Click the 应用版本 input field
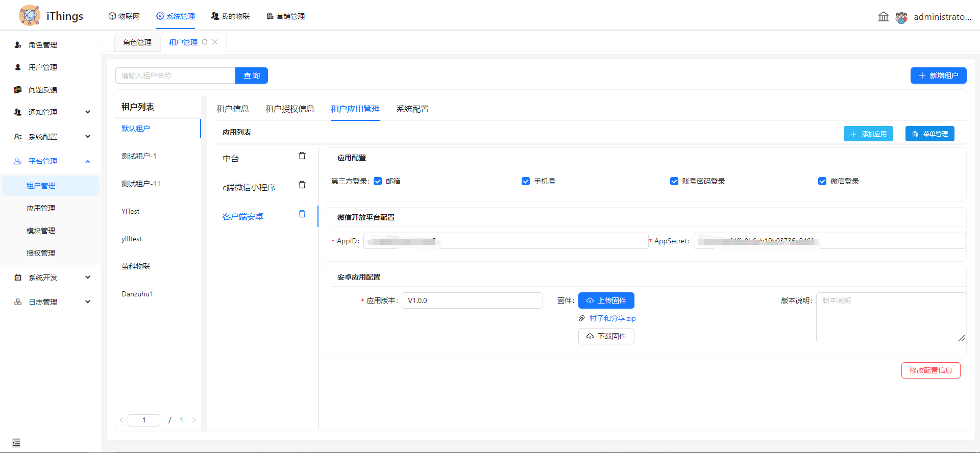The width and height of the screenshot is (980, 453). [472, 300]
